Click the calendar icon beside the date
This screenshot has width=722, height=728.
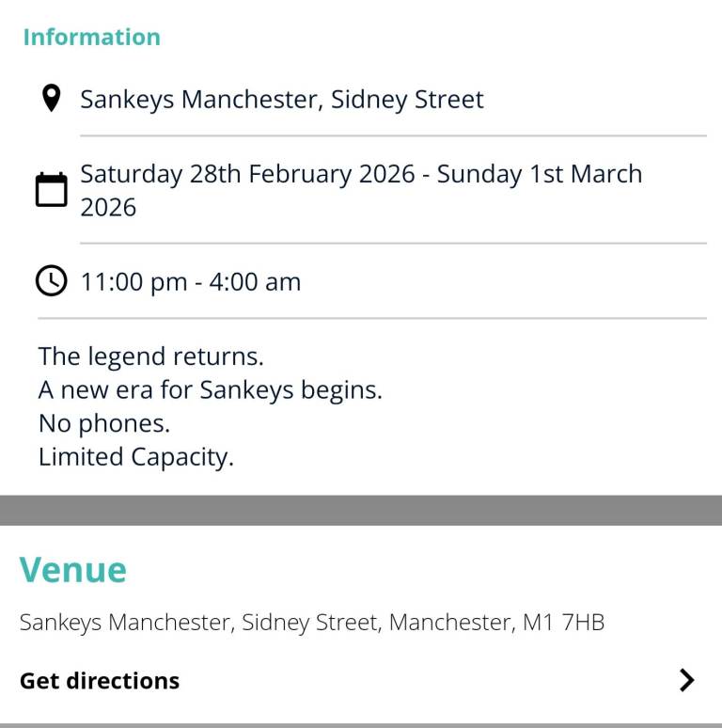(52, 190)
